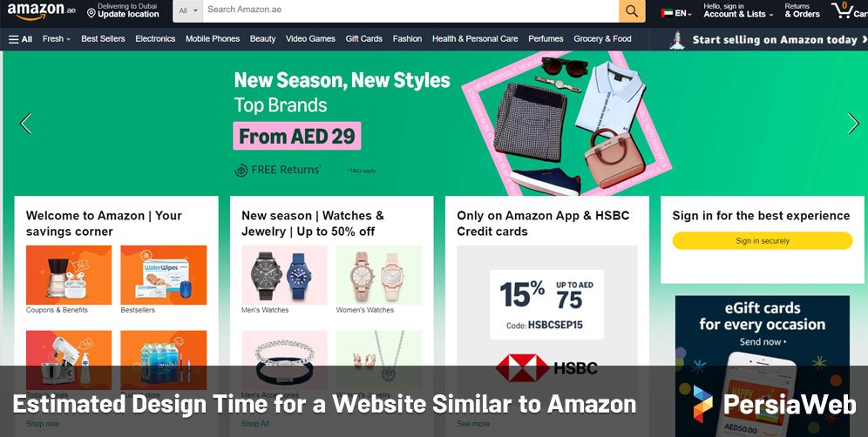Screen dimensions: 868x437
Task: Select the Bestsellers WaterWipes thumbnail
Action: (163, 275)
